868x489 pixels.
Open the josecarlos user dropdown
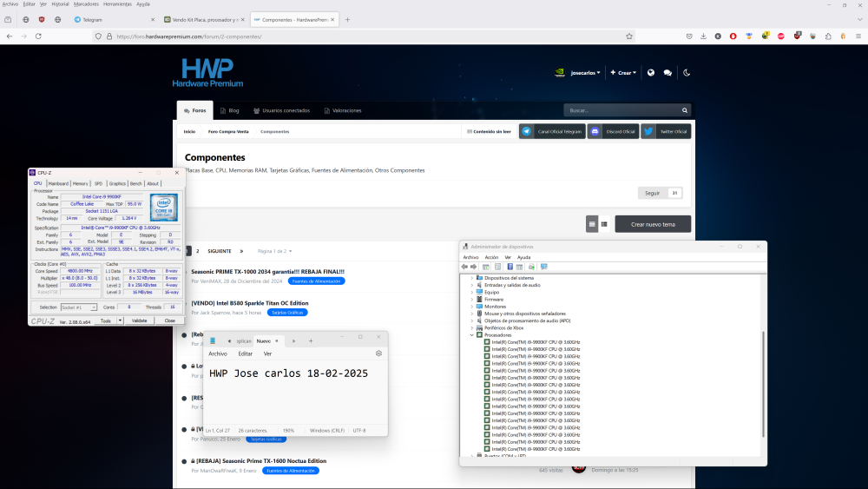(585, 73)
